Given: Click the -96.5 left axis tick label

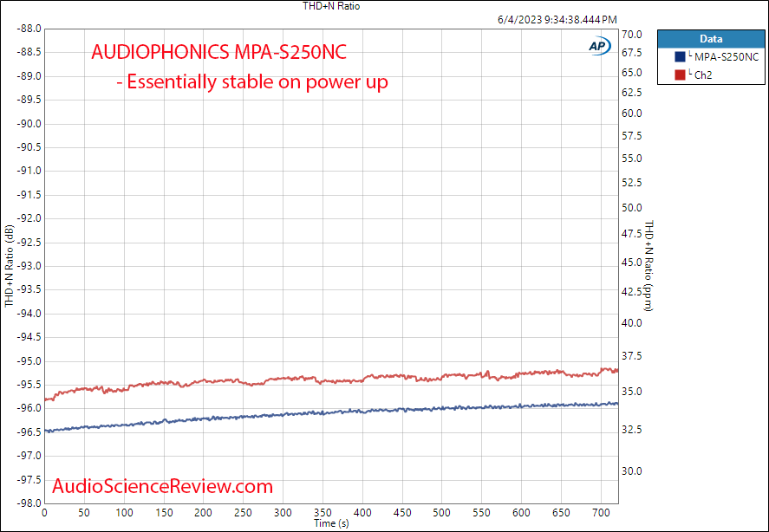Looking at the screenshot, I should coord(29,432).
